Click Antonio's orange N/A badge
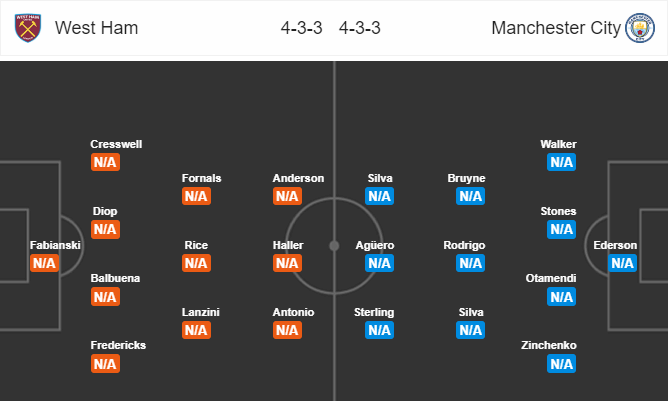Screen dimensions: 668x401 [x=287, y=330]
